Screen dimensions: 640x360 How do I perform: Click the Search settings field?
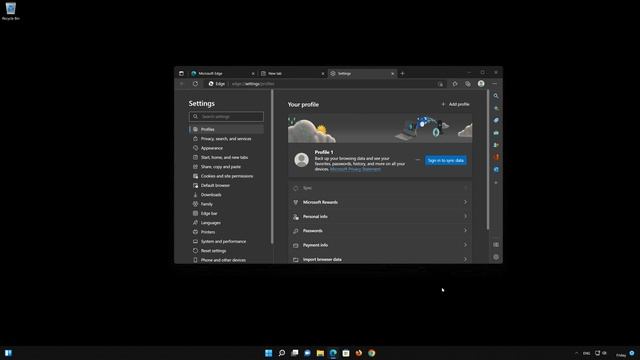[226, 117]
